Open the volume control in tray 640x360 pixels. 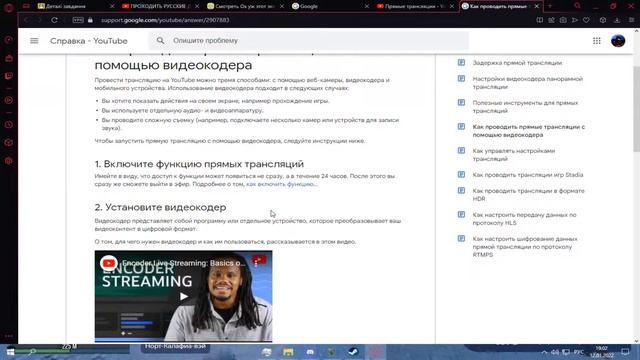pyautogui.click(x=555, y=352)
